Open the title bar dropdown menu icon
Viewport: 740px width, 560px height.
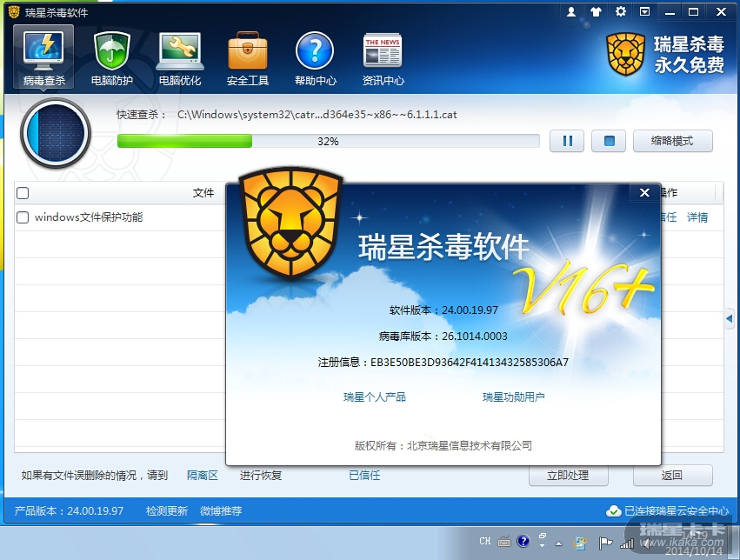(x=644, y=12)
